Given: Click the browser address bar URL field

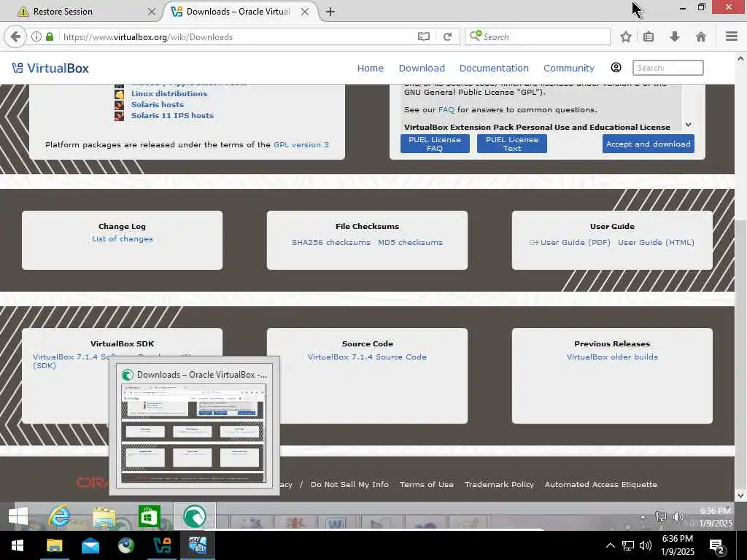Looking at the screenshot, I should coord(239,36).
